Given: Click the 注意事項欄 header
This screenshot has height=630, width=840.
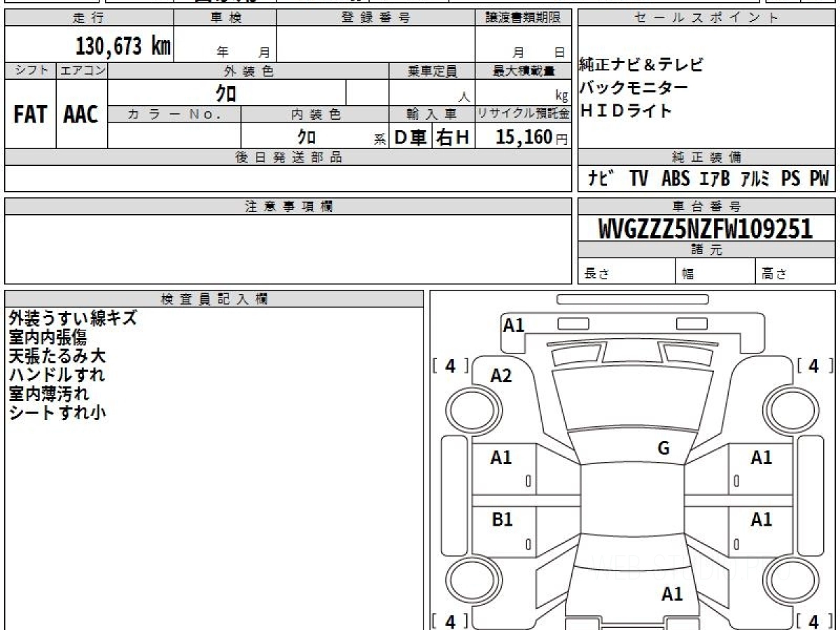Looking at the screenshot, I should tap(288, 206).
